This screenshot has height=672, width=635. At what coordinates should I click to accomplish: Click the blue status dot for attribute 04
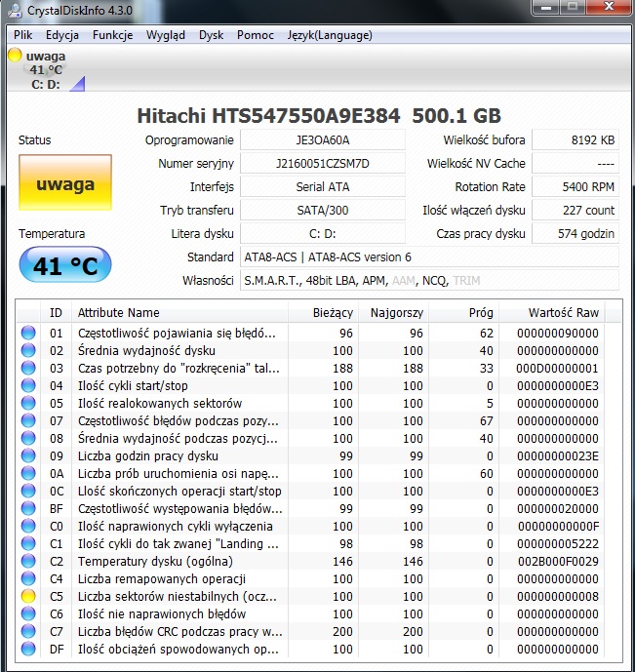click(x=28, y=385)
